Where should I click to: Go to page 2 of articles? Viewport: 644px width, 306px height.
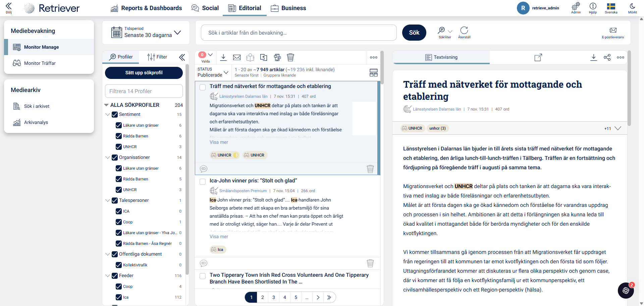point(263,297)
